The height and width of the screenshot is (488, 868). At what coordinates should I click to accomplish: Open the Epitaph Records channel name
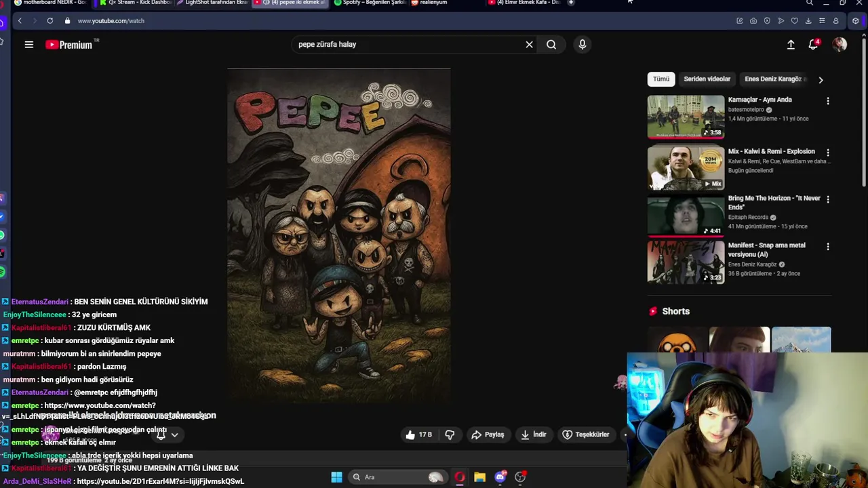tap(748, 218)
